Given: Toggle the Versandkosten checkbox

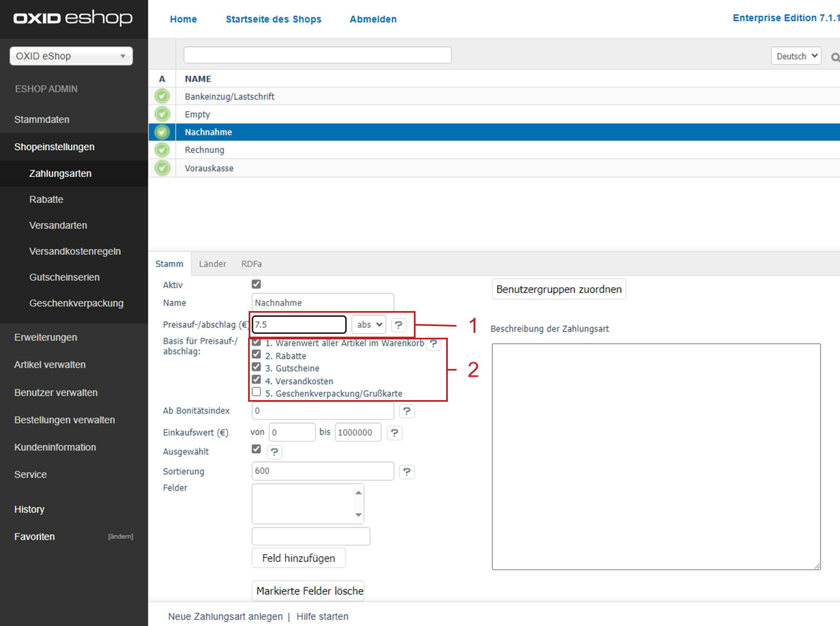Looking at the screenshot, I should (256, 380).
